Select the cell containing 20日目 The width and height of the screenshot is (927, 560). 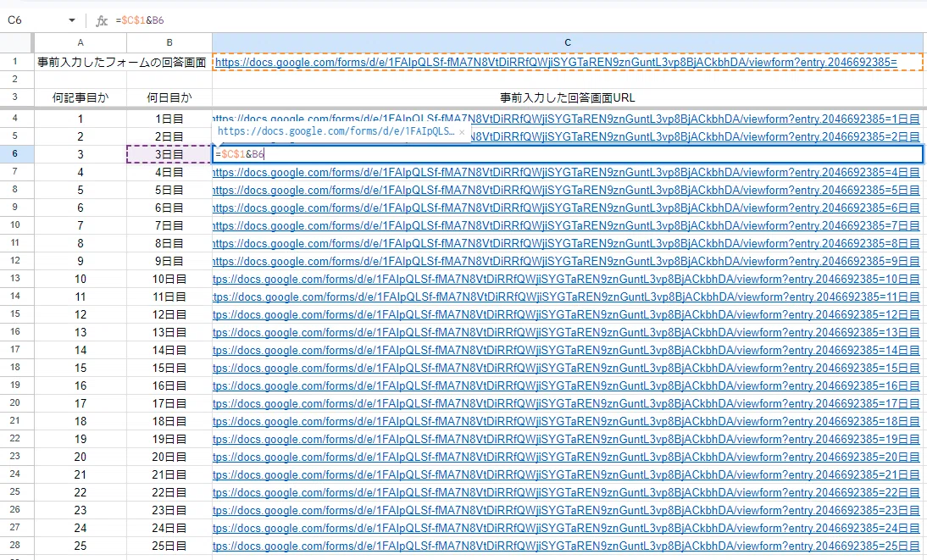pos(169,457)
